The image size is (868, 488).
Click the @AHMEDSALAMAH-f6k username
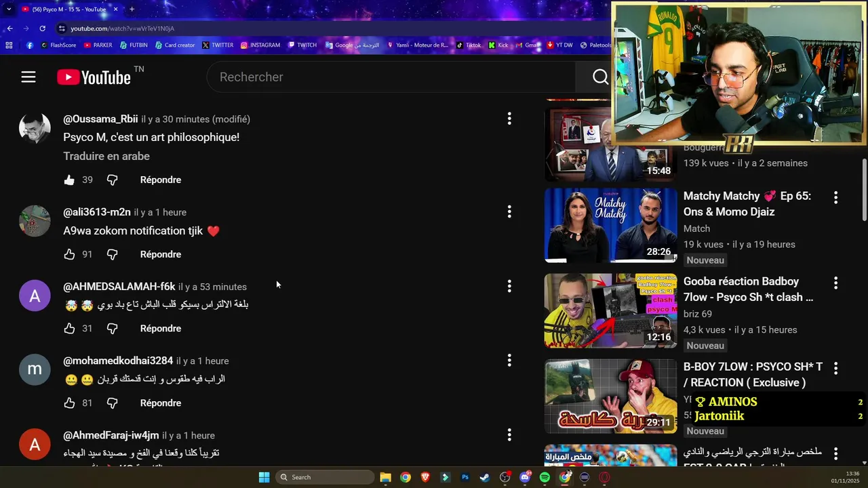point(119,287)
